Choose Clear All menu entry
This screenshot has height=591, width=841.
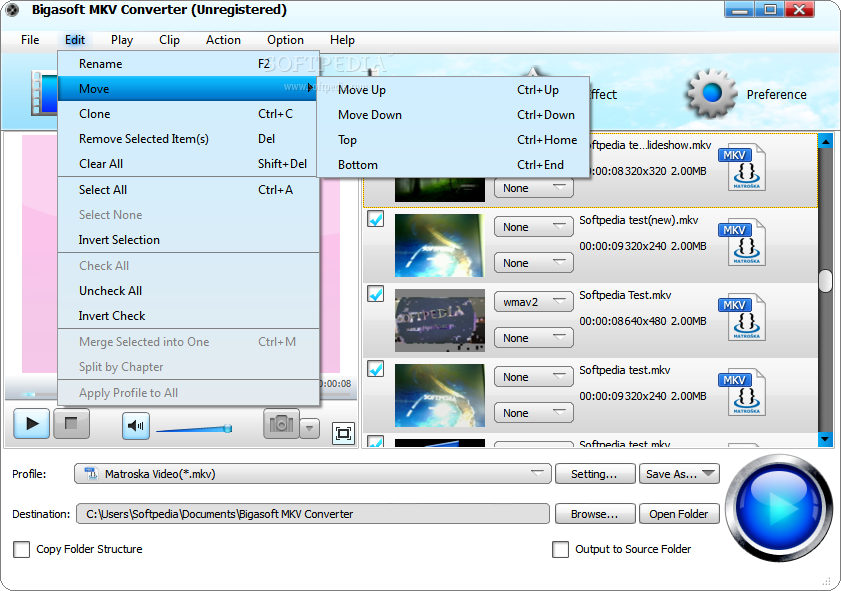click(x=188, y=164)
